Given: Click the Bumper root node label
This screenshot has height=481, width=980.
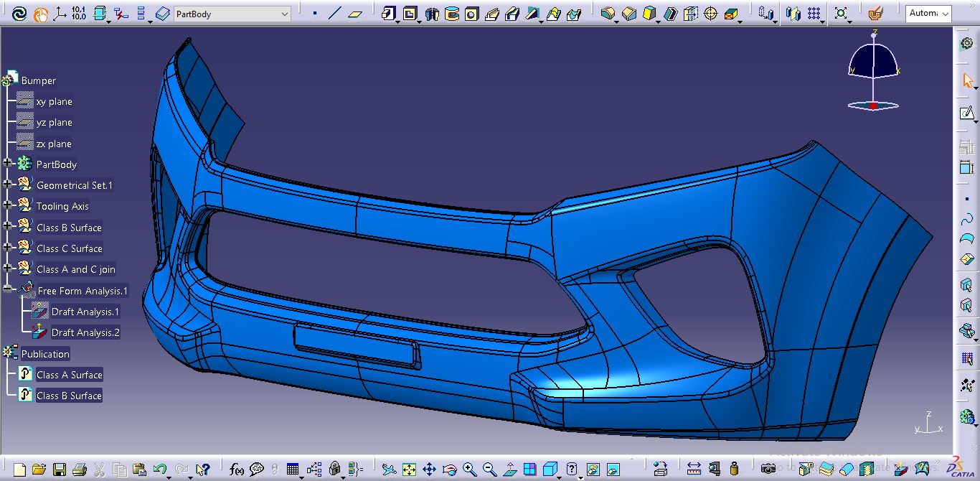Looking at the screenshot, I should [x=38, y=80].
